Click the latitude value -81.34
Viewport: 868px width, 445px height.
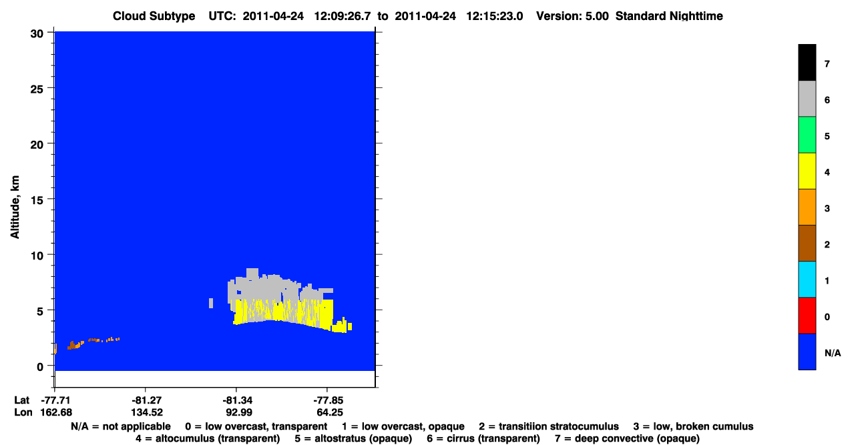pos(236,400)
